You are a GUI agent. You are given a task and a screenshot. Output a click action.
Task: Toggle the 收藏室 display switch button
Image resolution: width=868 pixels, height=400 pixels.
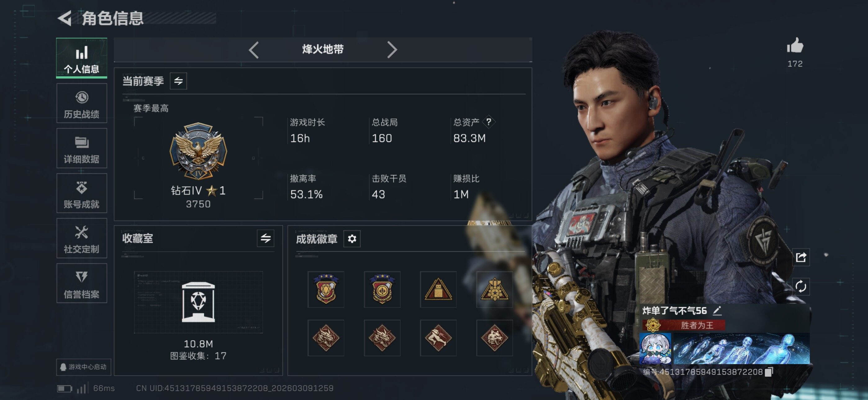click(265, 238)
